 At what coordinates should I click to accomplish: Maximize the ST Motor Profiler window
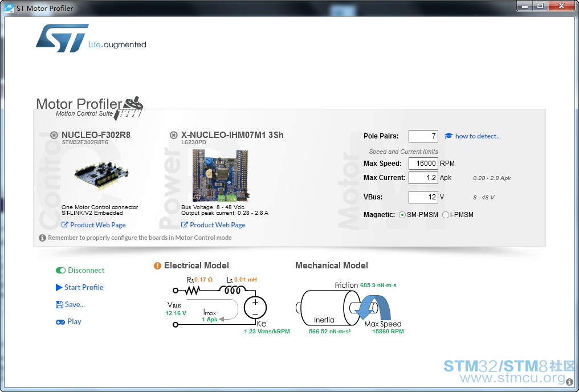click(540, 6)
